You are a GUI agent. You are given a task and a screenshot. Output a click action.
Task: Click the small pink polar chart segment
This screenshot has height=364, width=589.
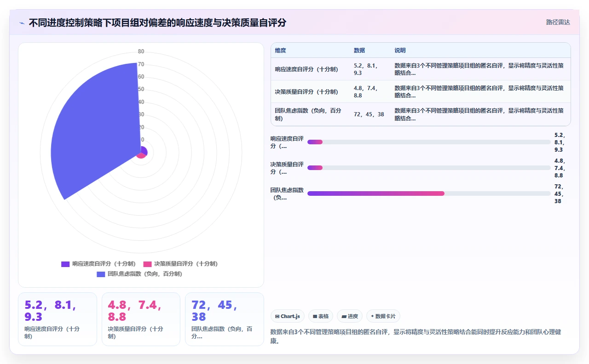[x=141, y=155]
